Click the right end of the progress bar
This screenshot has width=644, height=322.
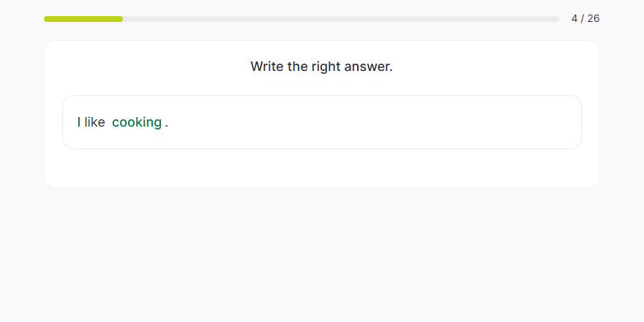point(556,19)
